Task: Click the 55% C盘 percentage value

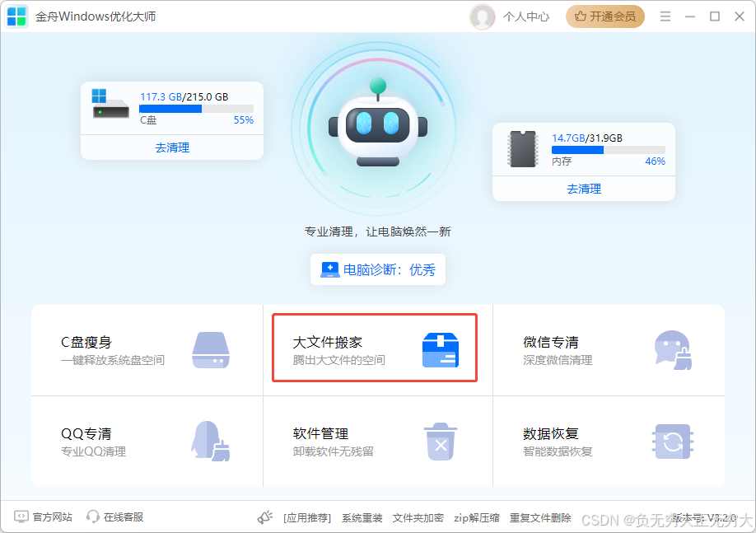Action: click(x=244, y=120)
